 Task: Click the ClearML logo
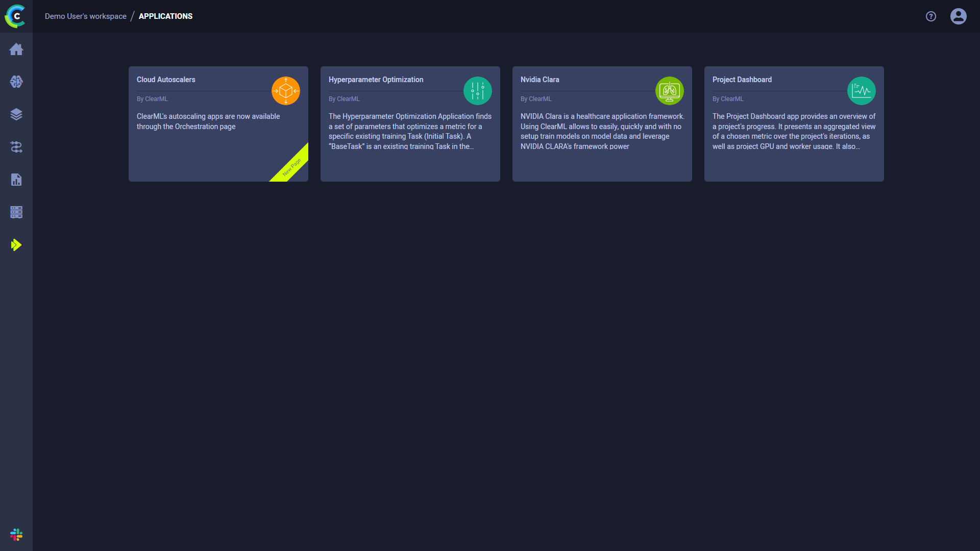[15, 16]
